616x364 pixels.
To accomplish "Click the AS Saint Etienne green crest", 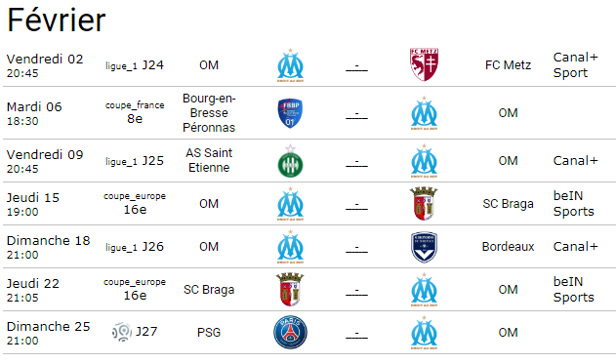I will point(290,161).
